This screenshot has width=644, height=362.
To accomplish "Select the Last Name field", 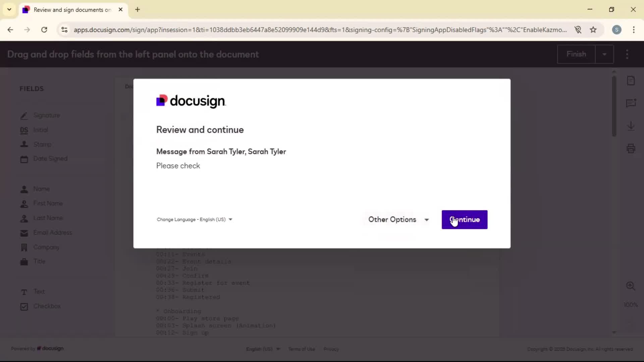I will coord(41,218).
